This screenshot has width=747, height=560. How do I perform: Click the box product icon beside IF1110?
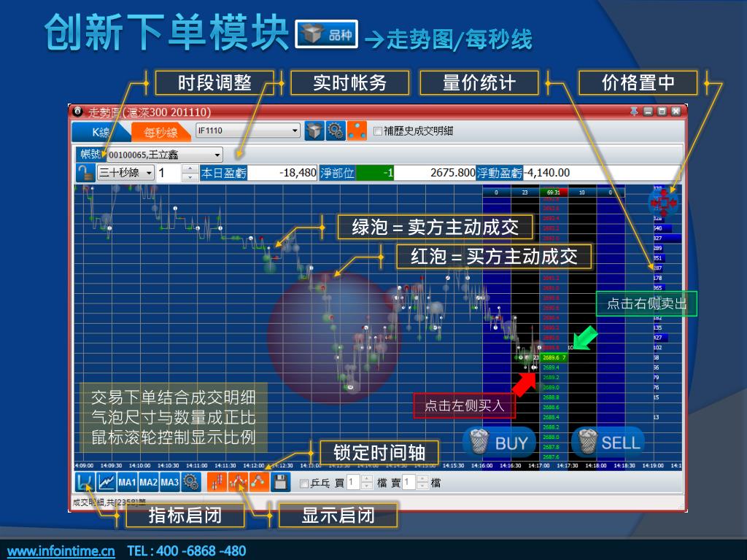(x=314, y=131)
